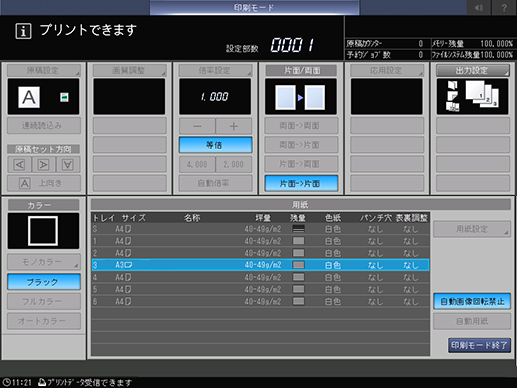Click the 設定部数 0001 copy count
This screenshot has width=517, height=388.
[x=292, y=45]
